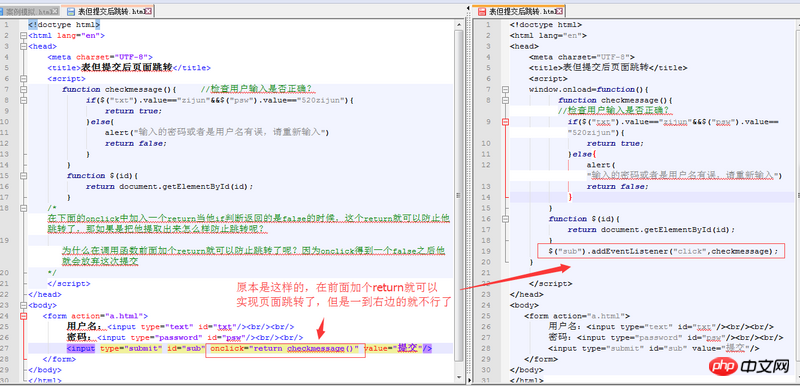Click <title> line in right pane
The height and width of the screenshot is (386, 800).
(608, 68)
